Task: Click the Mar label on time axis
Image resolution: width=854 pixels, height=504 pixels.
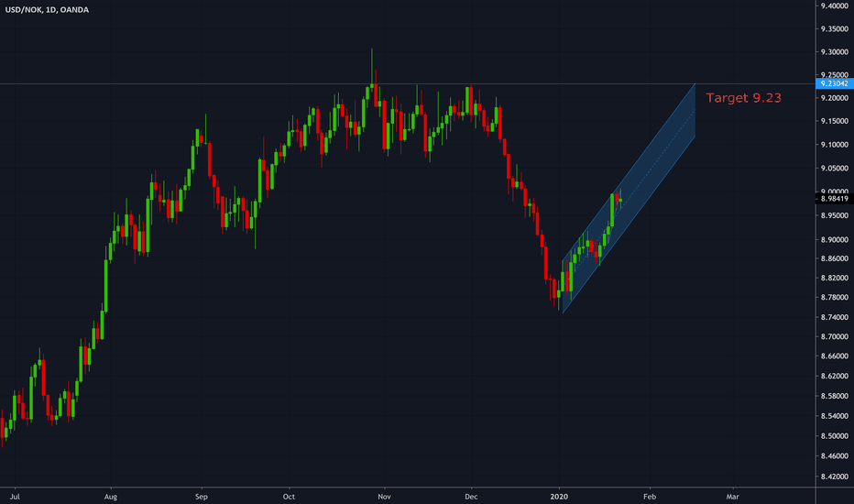Action: tap(732, 496)
